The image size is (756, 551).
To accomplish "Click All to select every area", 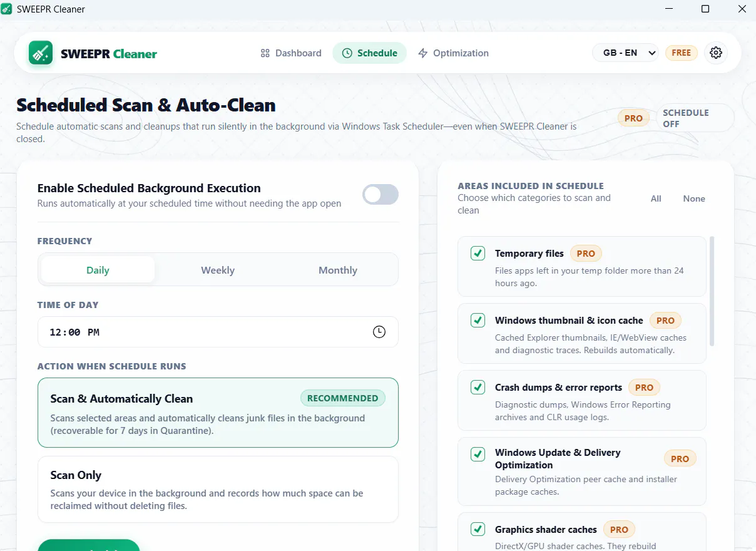I will coord(656,198).
